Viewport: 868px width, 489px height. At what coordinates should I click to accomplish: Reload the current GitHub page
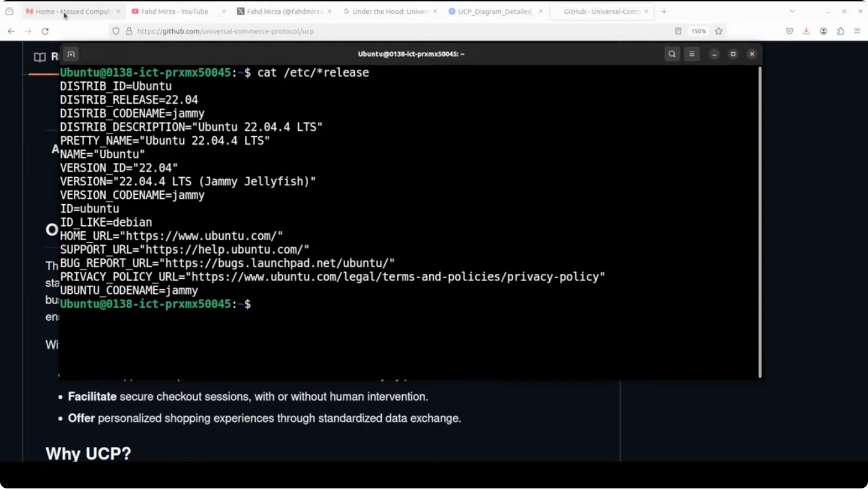(x=45, y=31)
